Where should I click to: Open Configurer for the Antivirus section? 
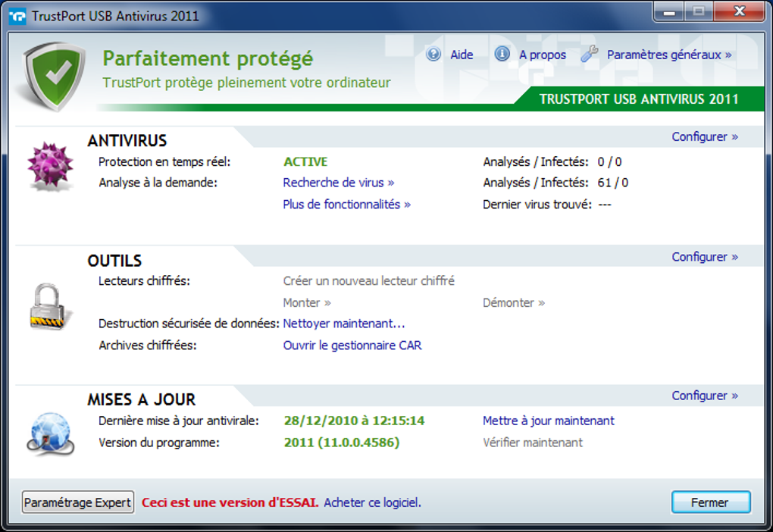click(705, 136)
